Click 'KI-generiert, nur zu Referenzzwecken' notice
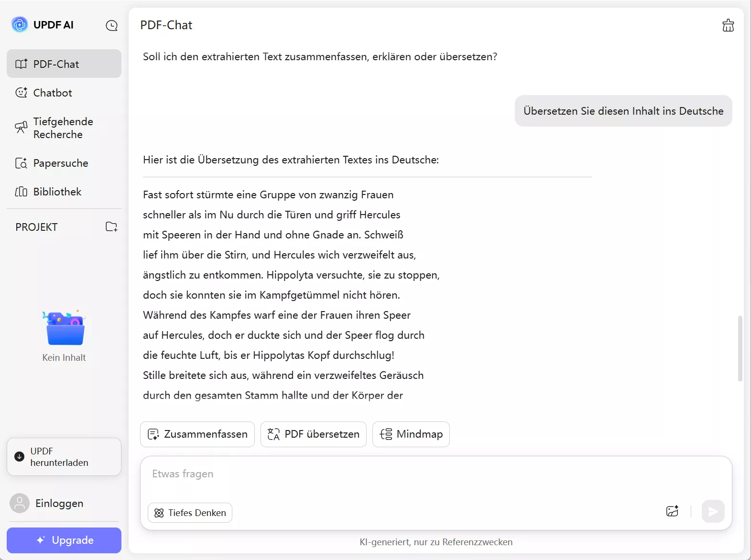Viewport: 751px width, 560px height. 436,542
